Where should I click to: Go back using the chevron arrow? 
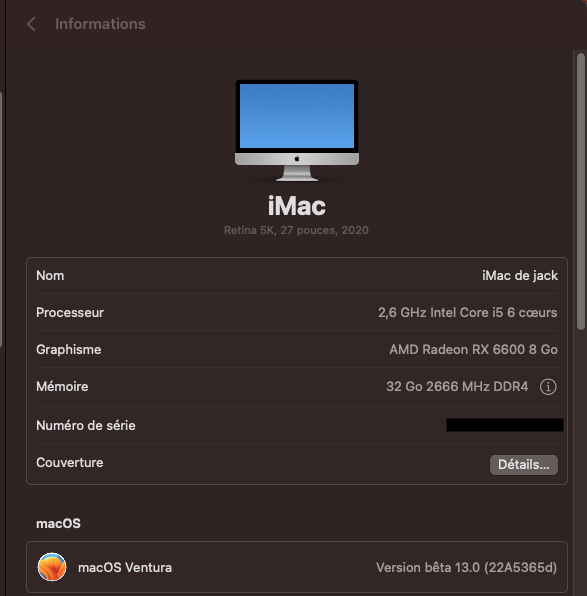click(x=32, y=24)
